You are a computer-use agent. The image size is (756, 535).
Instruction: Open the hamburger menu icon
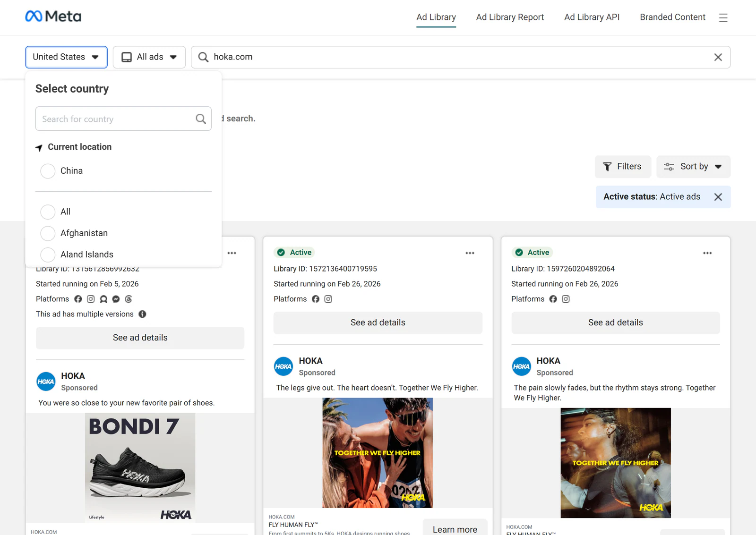click(x=723, y=18)
